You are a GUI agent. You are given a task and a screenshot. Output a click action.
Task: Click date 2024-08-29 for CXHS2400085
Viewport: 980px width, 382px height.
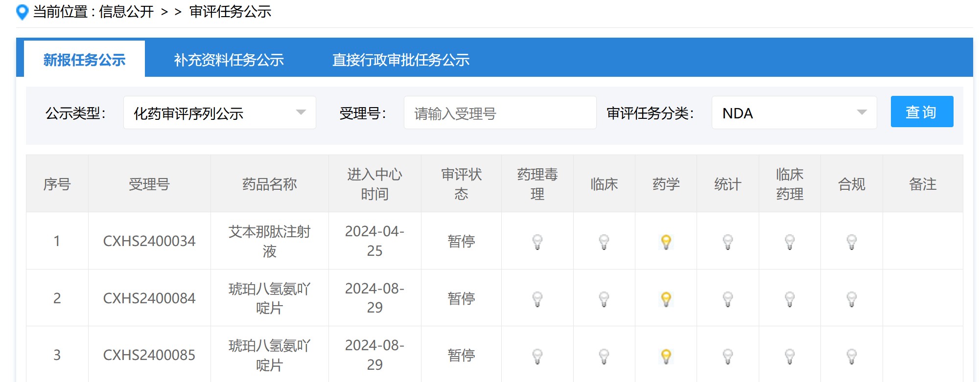point(375,355)
